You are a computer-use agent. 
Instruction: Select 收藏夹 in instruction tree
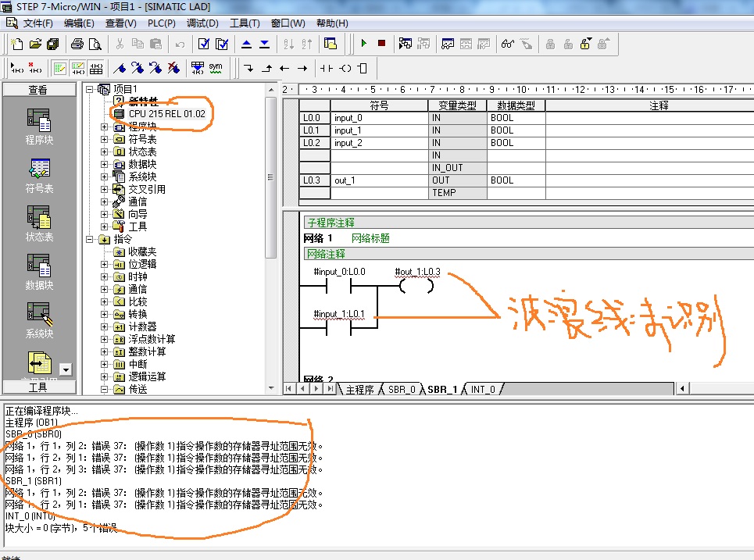pos(142,251)
